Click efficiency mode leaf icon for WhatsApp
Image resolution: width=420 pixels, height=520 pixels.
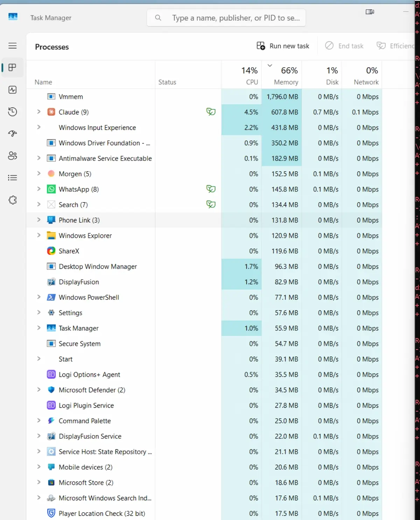tap(211, 189)
